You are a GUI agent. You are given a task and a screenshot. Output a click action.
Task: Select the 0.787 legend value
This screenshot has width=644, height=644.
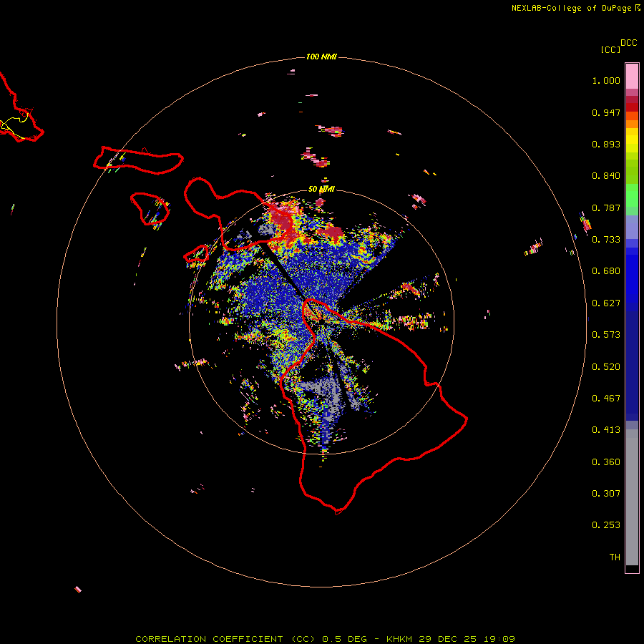pos(606,208)
